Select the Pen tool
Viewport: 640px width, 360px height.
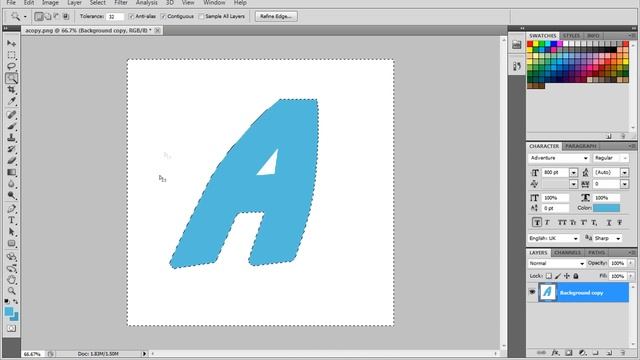pyautogui.click(x=11, y=209)
